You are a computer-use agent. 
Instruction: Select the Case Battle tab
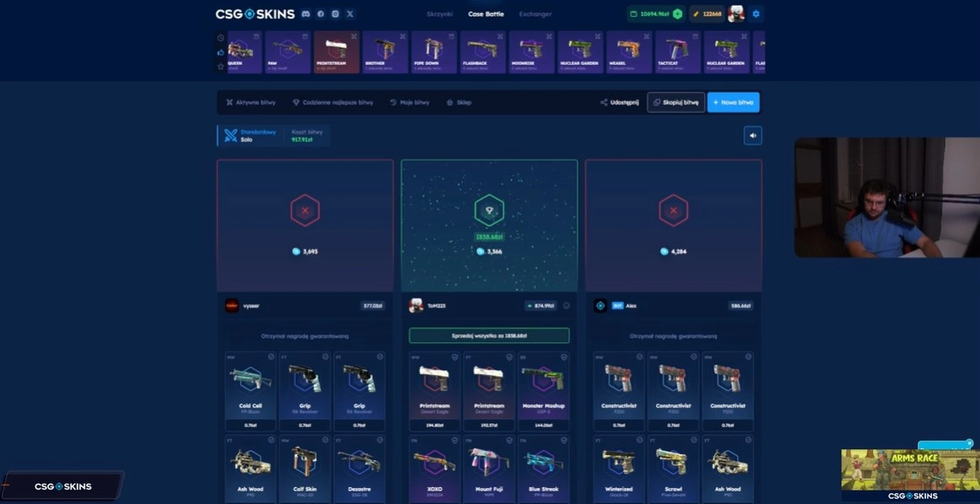(486, 13)
